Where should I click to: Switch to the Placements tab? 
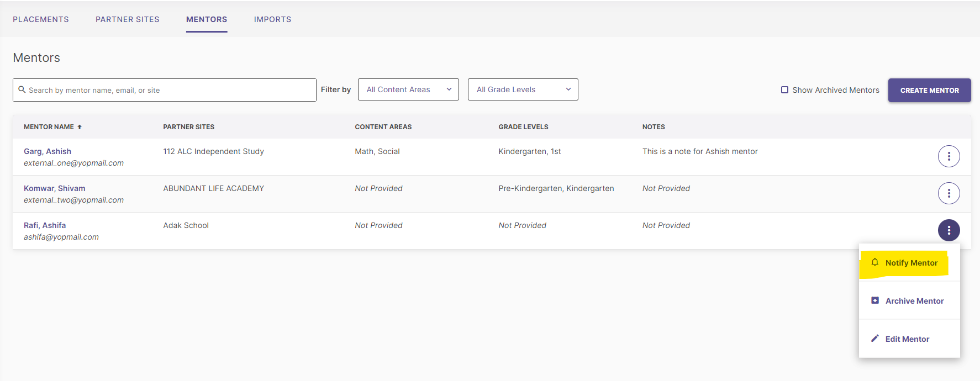tap(41, 19)
